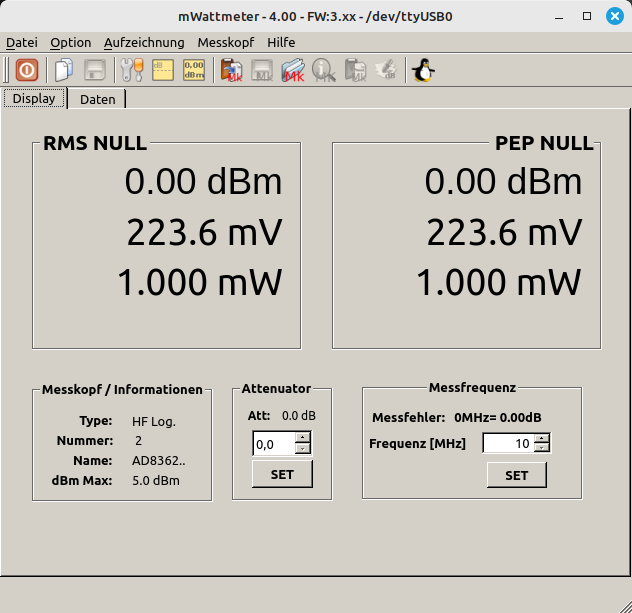Viewport: 632px width, 613px height.
Task: Decrease Frequenz MHz with down arrow
Action: 541,448
